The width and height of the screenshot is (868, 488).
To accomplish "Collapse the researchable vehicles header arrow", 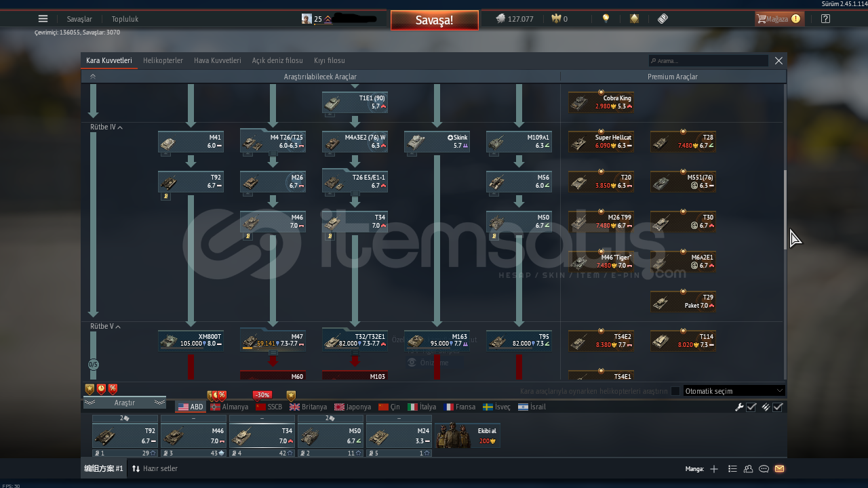I will (x=93, y=77).
